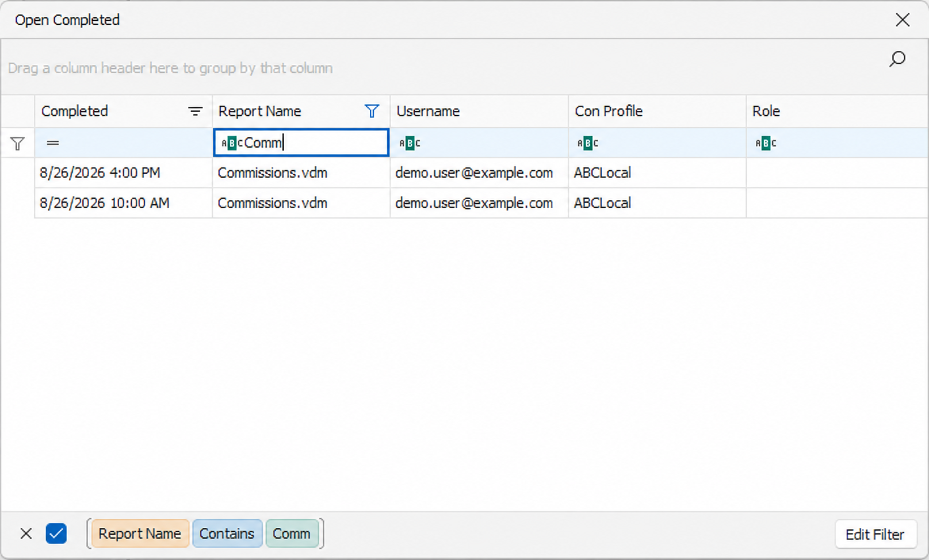Open the Completed column sort/filter icon
929x560 pixels.
[x=196, y=111]
